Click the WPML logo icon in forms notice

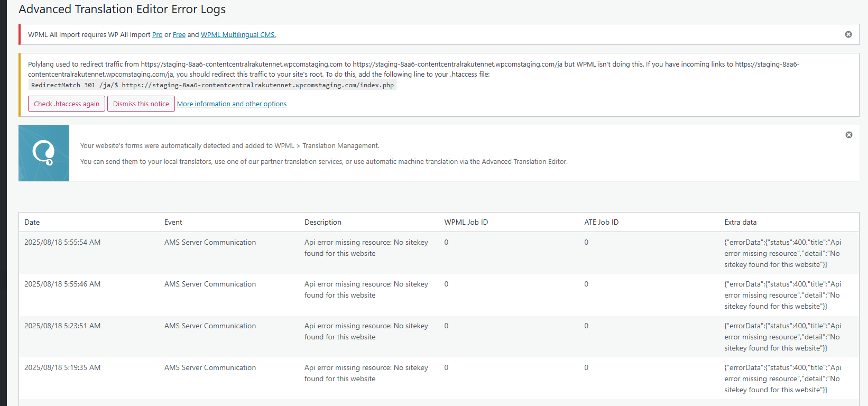click(x=43, y=153)
